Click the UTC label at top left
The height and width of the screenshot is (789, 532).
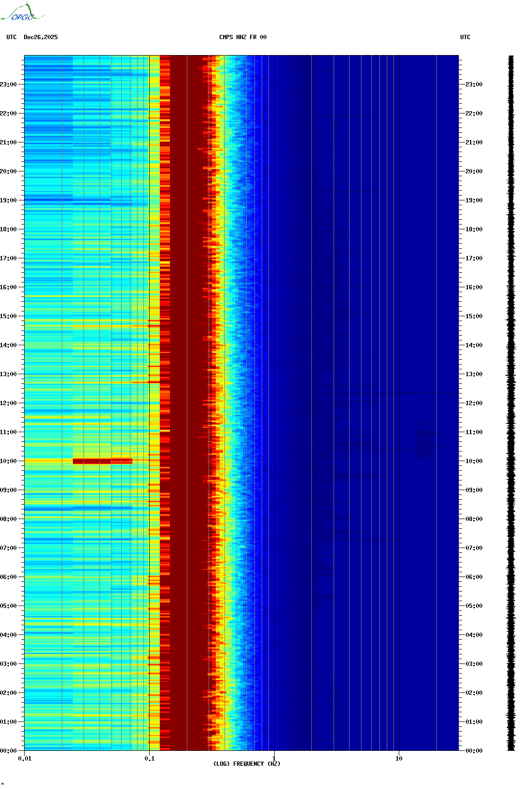click(12, 37)
